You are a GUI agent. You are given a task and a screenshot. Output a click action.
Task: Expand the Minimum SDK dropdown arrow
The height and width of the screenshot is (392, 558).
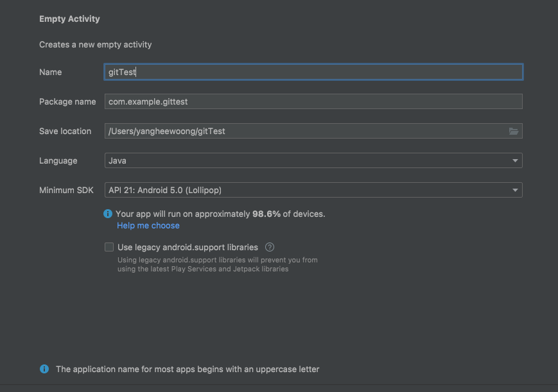tap(515, 191)
